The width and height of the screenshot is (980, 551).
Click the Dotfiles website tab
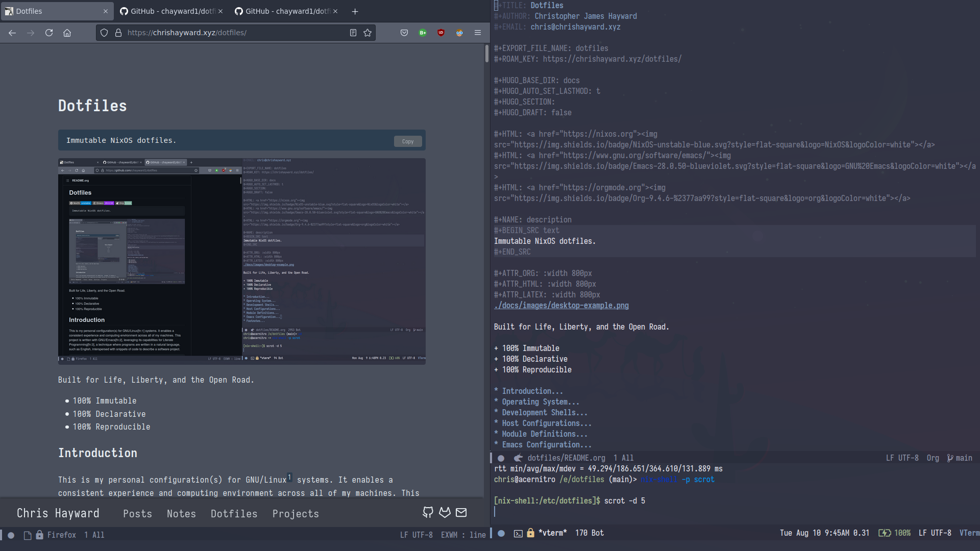pyautogui.click(x=53, y=11)
